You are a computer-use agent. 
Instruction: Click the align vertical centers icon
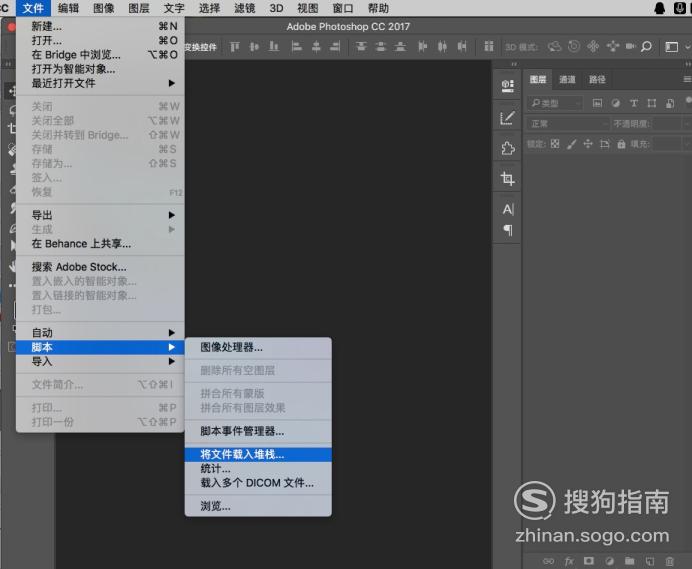tap(254, 46)
